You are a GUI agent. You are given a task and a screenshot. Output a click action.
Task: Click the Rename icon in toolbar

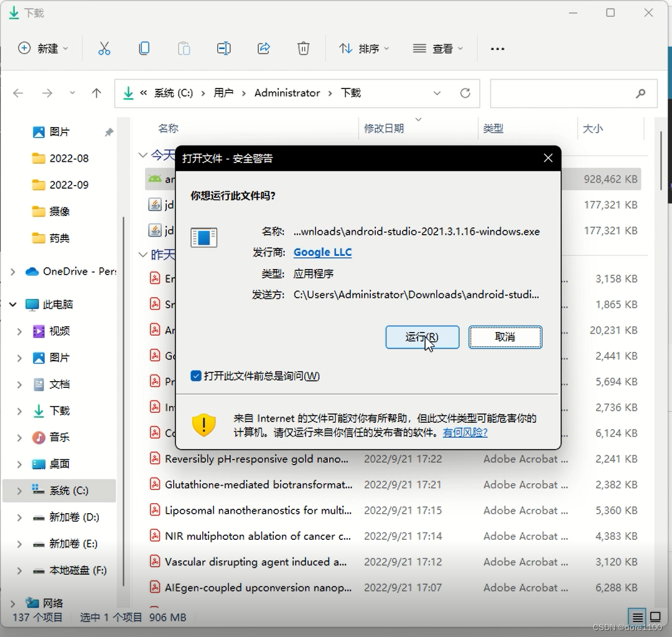(x=224, y=49)
